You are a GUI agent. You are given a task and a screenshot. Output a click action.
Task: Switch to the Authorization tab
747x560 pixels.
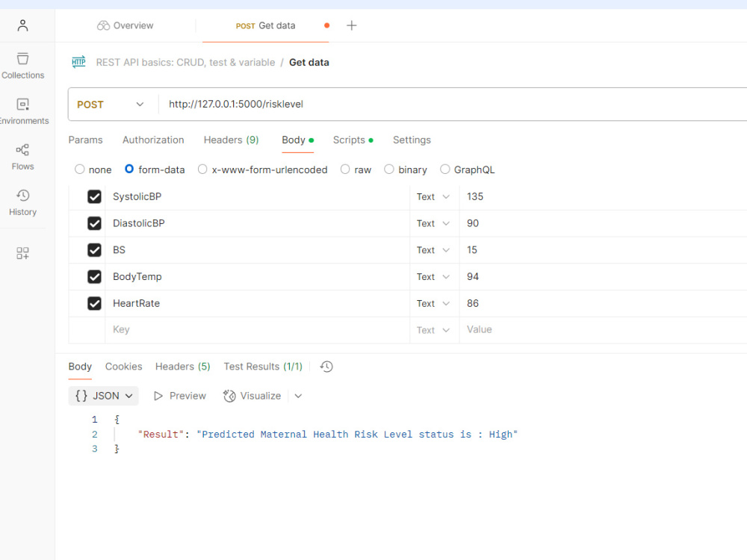tap(153, 140)
